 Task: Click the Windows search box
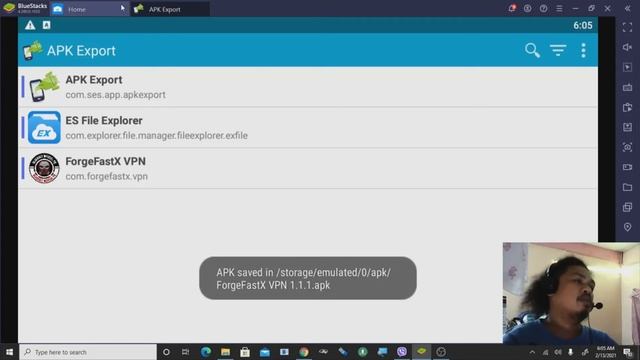click(88, 352)
